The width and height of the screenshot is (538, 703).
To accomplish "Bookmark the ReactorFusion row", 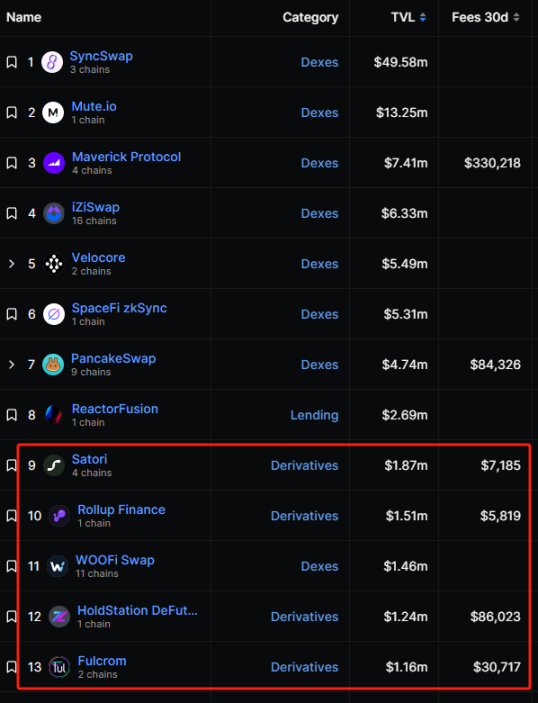I will tap(12, 415).
